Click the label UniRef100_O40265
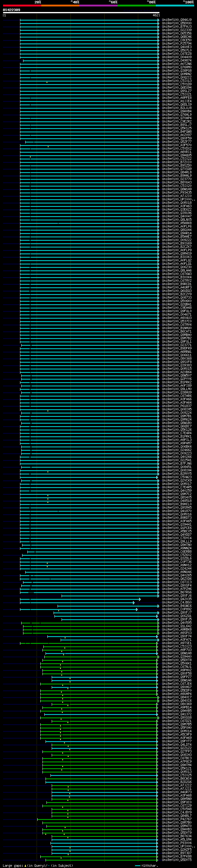The image size is (197, 868). point(177,575)
